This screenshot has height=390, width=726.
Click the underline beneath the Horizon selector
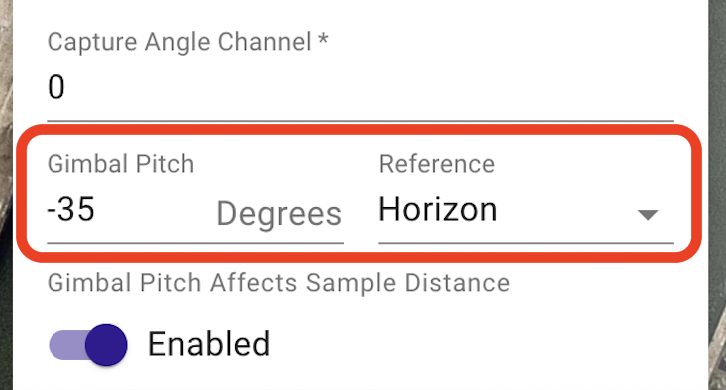526,242
